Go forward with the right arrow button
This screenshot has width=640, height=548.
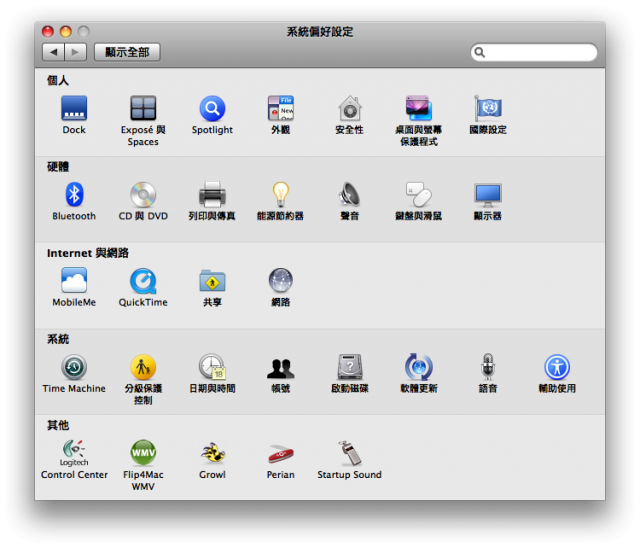tap(76, 52)
